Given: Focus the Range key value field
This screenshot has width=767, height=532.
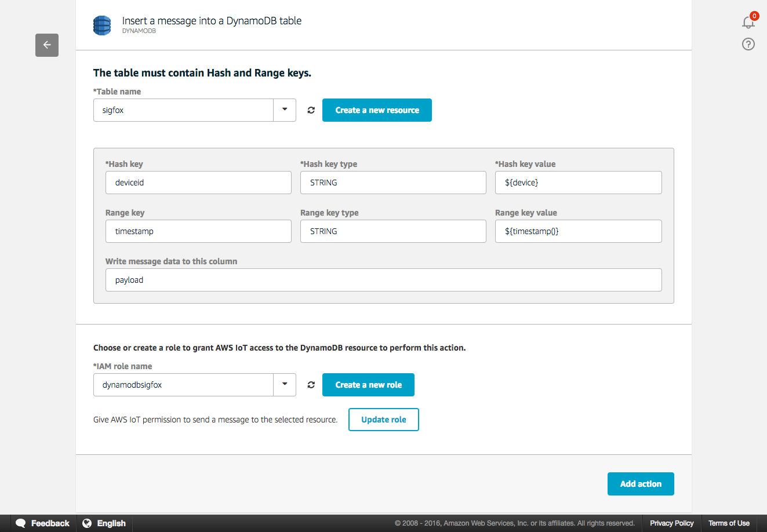Looking at the screenshot, I should coord(579,231).
